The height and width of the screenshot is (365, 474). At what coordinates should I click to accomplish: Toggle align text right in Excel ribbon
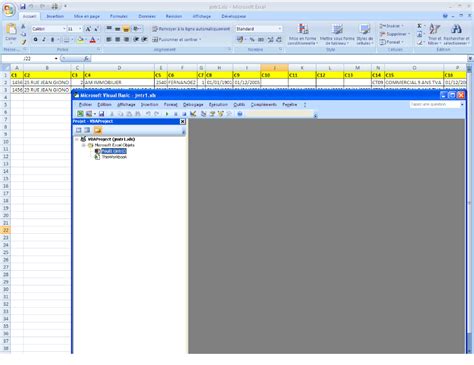tap(126, 39)
